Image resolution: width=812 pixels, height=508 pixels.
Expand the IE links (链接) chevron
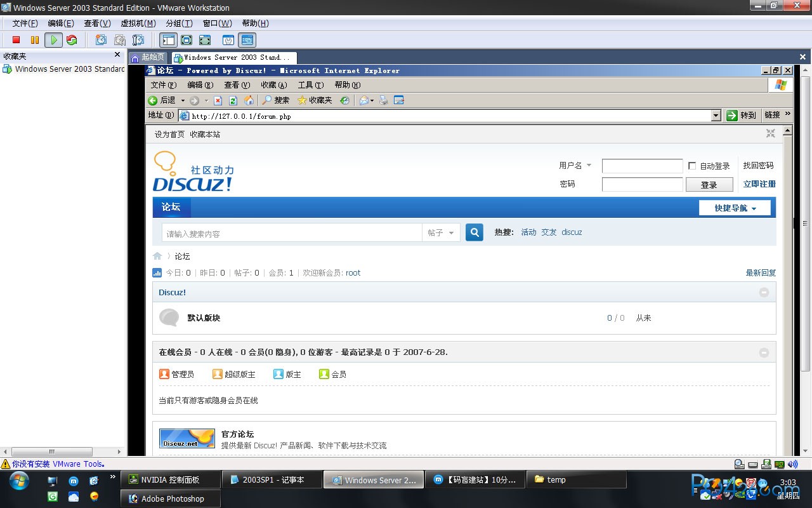[x=788, y=114]
